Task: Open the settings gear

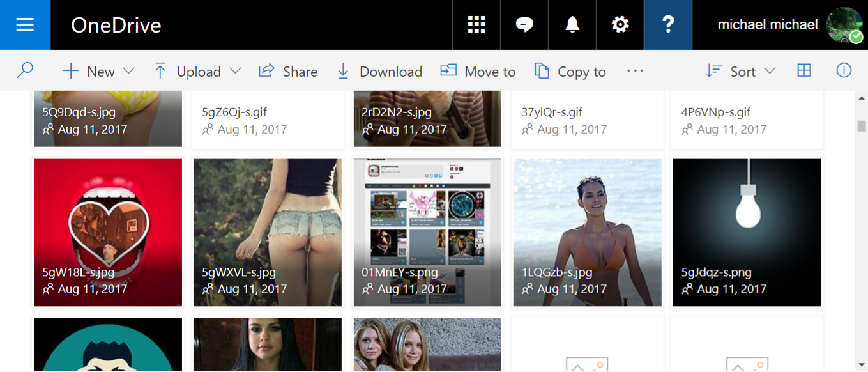Action: pos(620,25)
